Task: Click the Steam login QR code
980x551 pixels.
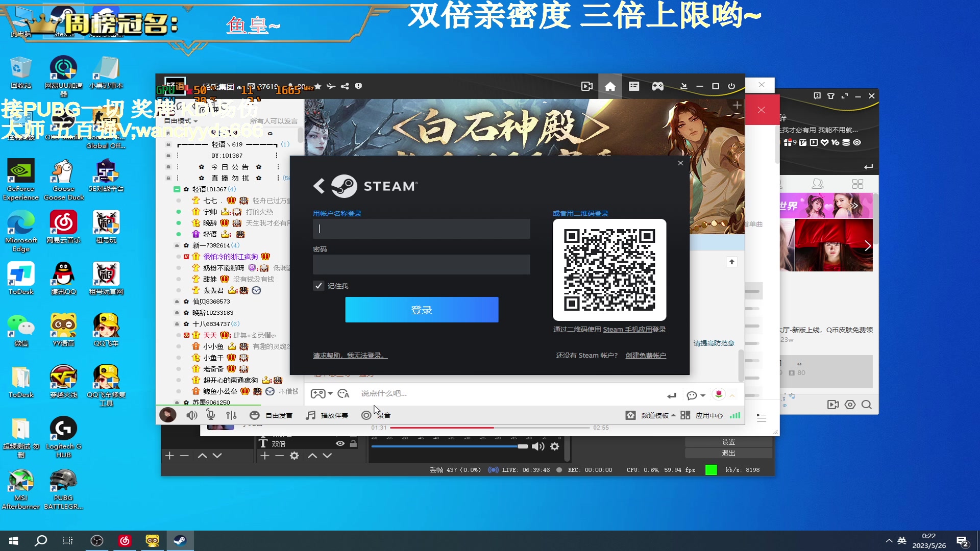Action: [609, 269]
